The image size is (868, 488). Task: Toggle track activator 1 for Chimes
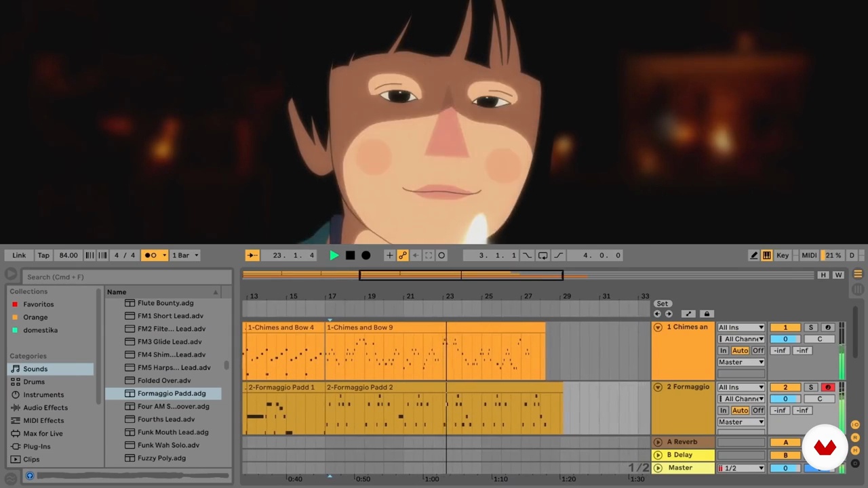click(x=785, y=327)
